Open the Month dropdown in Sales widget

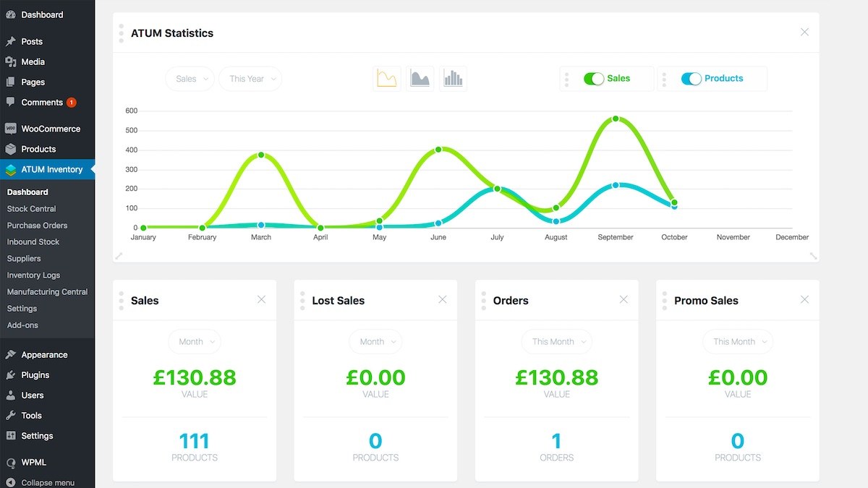click(x=195, y=342)
